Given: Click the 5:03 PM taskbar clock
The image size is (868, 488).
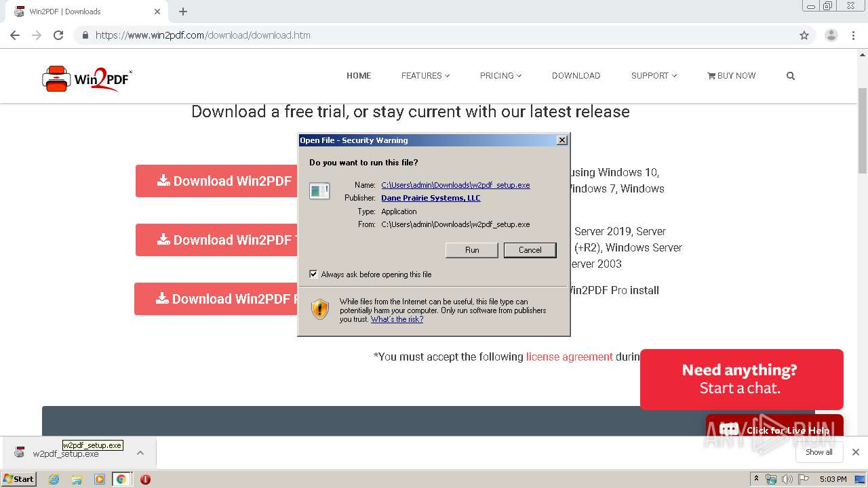Looking at the screenshot, I should 833,479.
